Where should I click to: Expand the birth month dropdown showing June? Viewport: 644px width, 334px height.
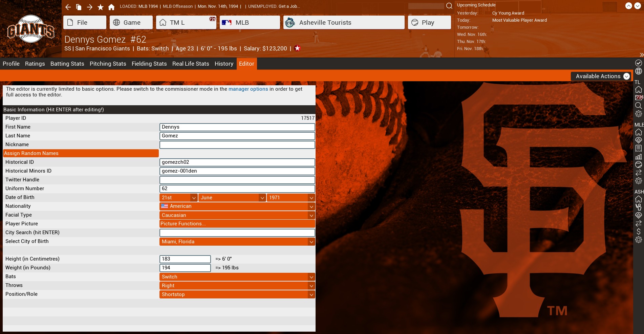pyautogui.click(x=232, y=198)
